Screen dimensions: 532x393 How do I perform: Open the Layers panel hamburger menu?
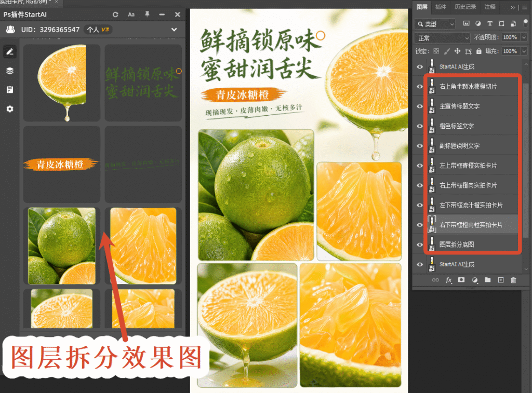click(525, 7)
